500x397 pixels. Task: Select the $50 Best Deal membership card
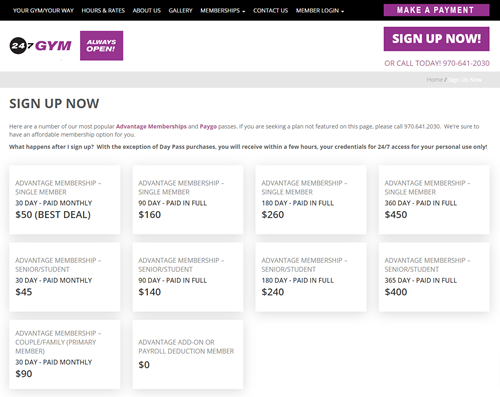point(65,199)
